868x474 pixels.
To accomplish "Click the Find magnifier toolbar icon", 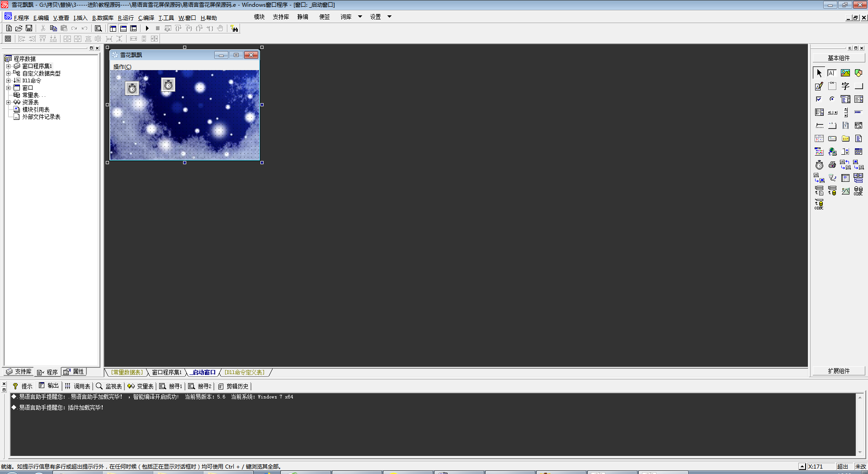I will [98, 28].
